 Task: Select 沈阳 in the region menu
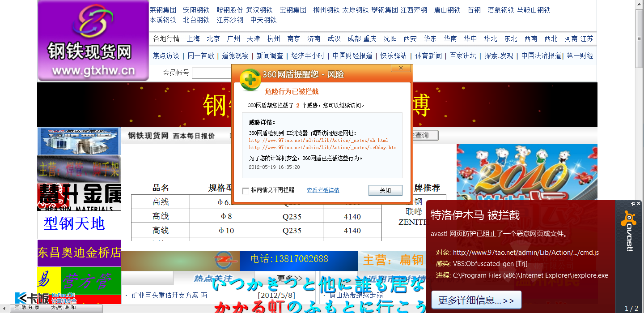[390, 39]
